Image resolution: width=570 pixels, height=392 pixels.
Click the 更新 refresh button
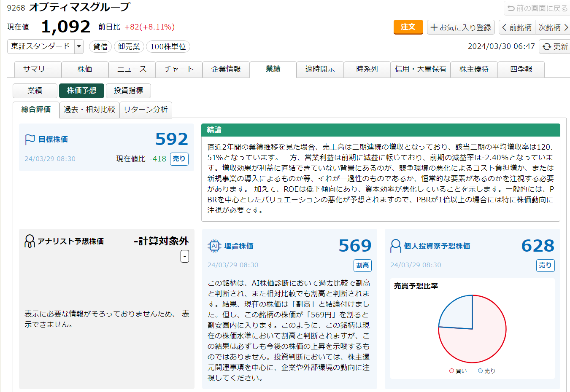click(554, 47)
